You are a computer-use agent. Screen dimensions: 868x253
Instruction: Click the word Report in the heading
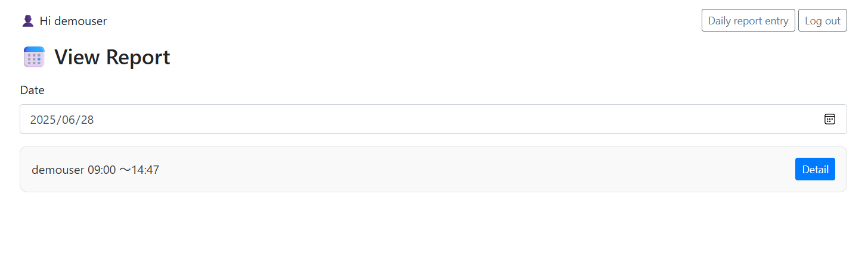pos(138,57)
